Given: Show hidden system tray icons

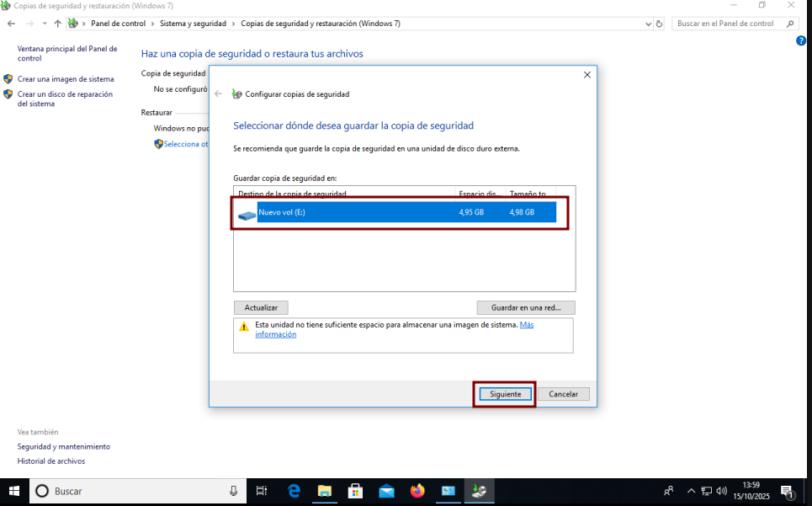Looking at the screenshot, I should 691,491.
